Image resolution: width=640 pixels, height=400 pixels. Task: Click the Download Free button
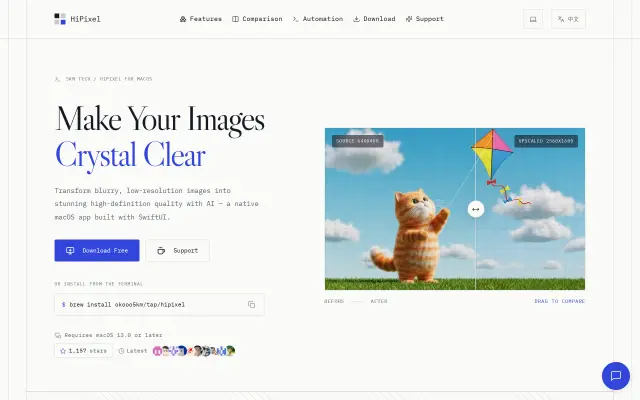(x=97, y=250)
